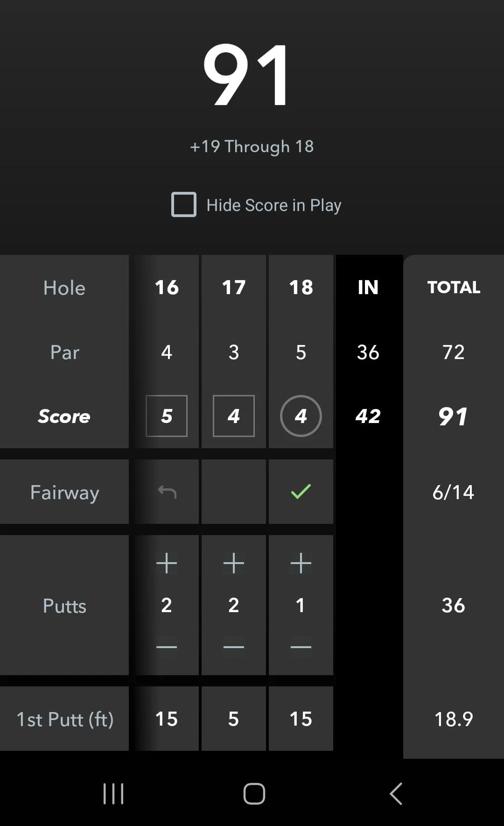This screenshot has width=504, height=826.
Task: Toggle the fairway hit checkmark on hole 18
Action: point(301,491)
